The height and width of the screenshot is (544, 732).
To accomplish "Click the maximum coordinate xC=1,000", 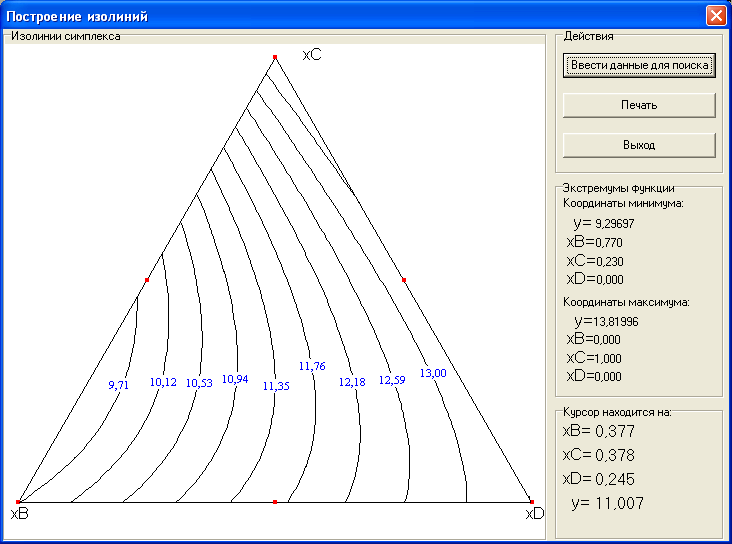I will pyautogui.click(x=594, y=358).
